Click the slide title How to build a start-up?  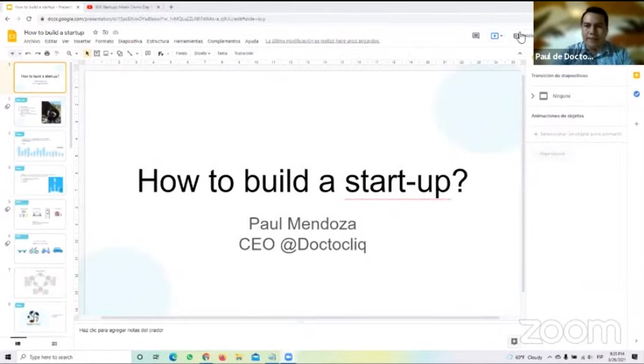[x=303, y=180]
